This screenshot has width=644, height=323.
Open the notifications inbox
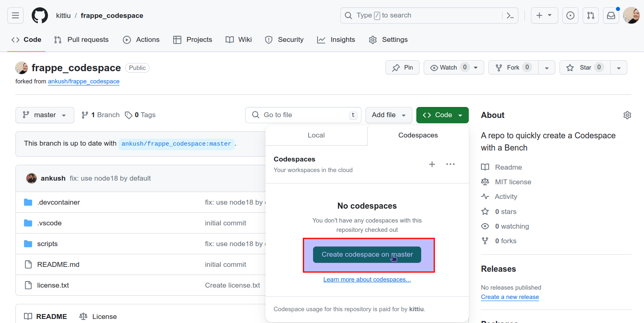[x=611, y=15]
